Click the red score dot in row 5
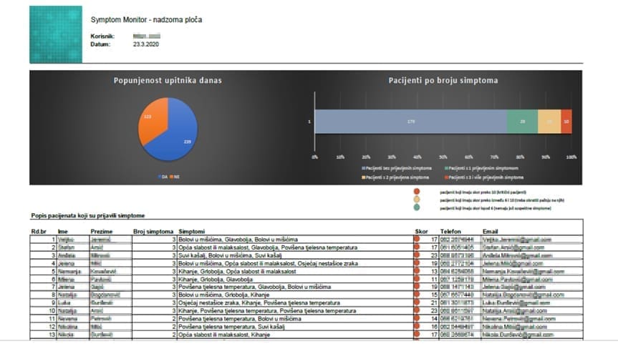 coord(417,272)
